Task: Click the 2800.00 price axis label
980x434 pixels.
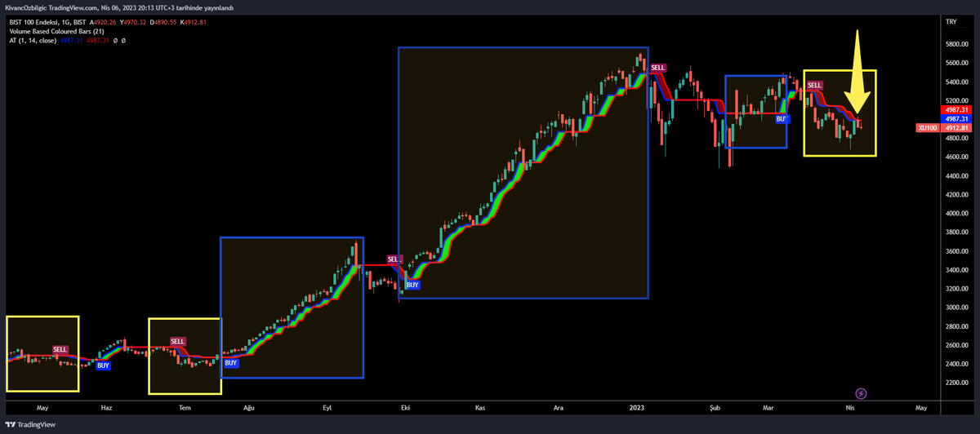Action: coord(956,326)
